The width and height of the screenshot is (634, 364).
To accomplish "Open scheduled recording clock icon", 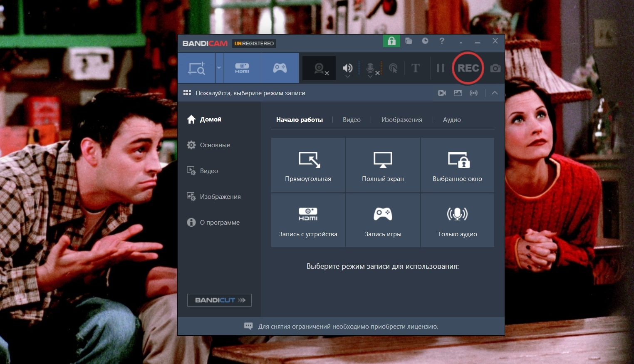I will 425,41.
